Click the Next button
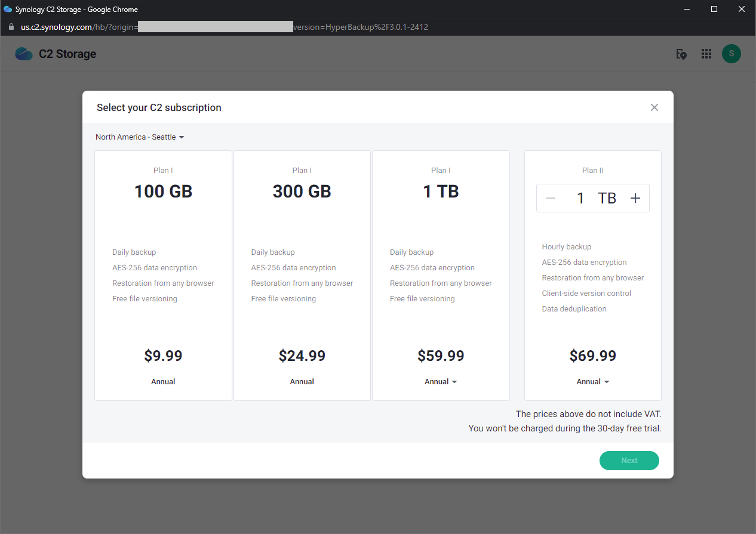The height and width of the screenshot is (534, 756). tap(629, 461)
